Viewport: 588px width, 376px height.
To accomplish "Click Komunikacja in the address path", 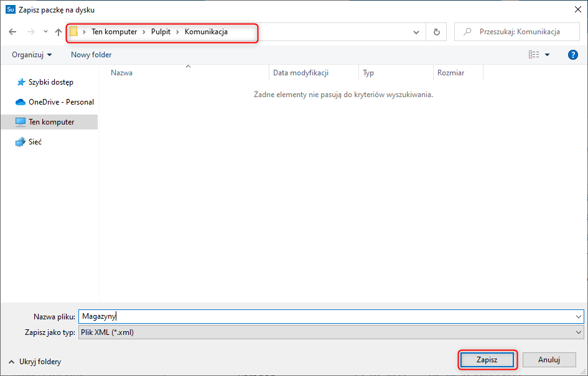I will (206, 32).
